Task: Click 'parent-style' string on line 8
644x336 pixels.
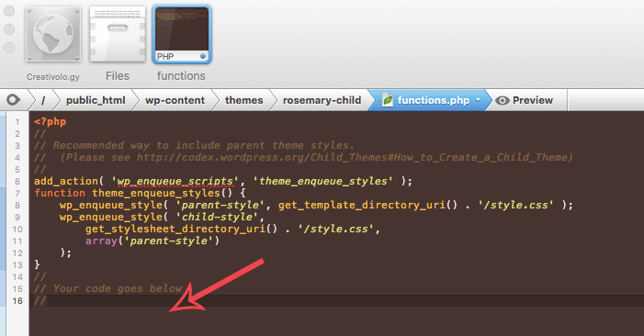Action: (x=220, y=205)
